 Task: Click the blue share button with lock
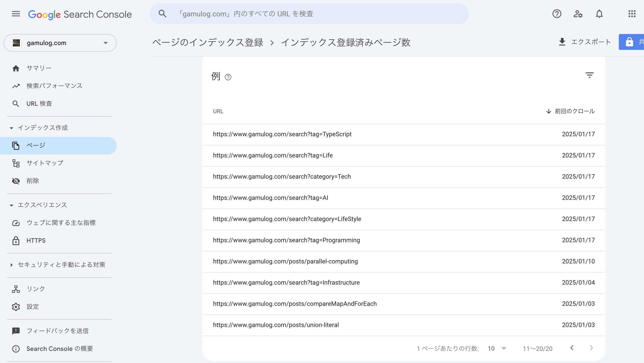coord(631,42)
